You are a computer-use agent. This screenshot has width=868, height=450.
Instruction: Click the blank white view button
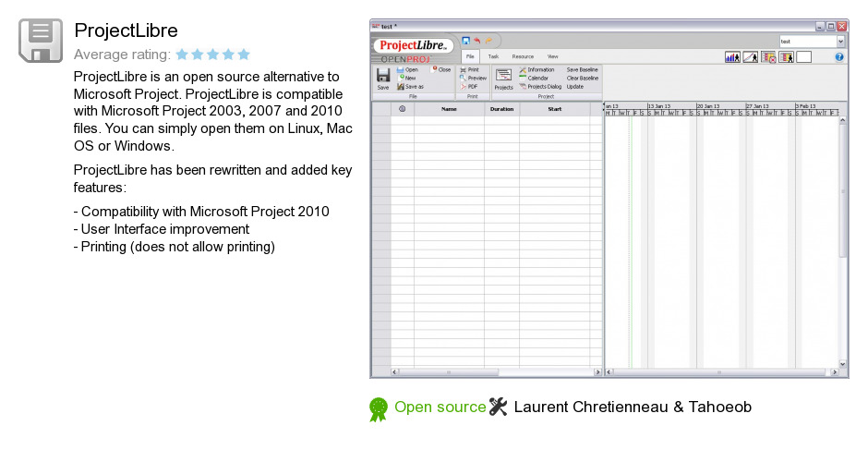click(803, 57)
